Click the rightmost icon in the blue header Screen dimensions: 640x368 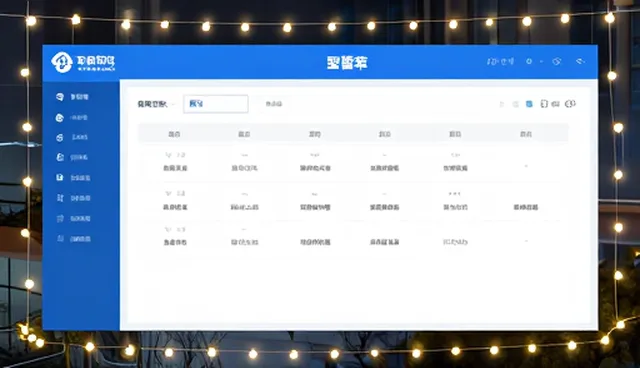point(580,61)
